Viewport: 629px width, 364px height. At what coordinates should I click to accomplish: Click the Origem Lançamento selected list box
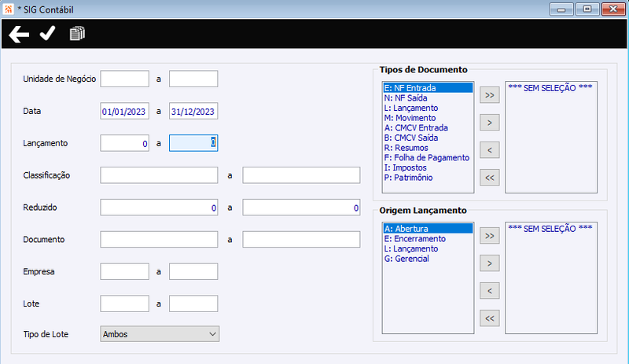click(x=551, y=278)
